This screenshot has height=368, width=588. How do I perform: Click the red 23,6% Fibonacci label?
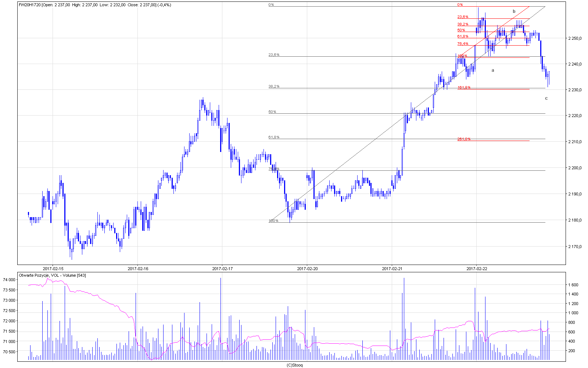pos(463,17)
